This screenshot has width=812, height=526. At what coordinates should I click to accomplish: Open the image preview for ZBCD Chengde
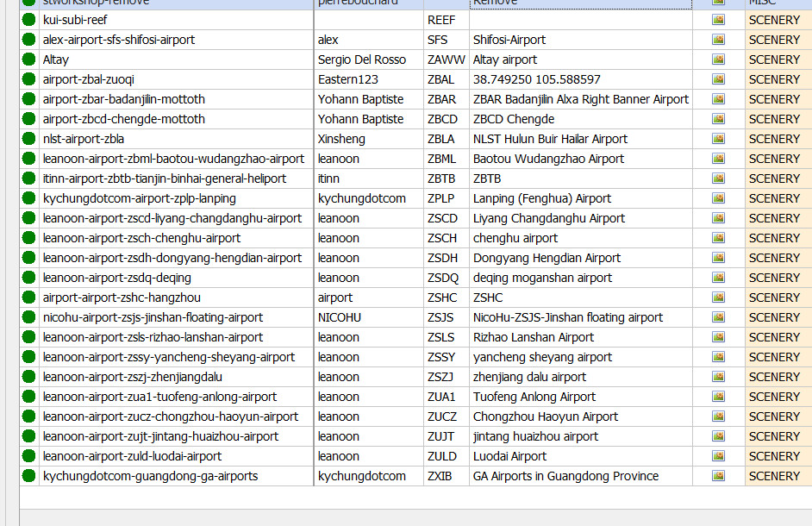(718, 119)
